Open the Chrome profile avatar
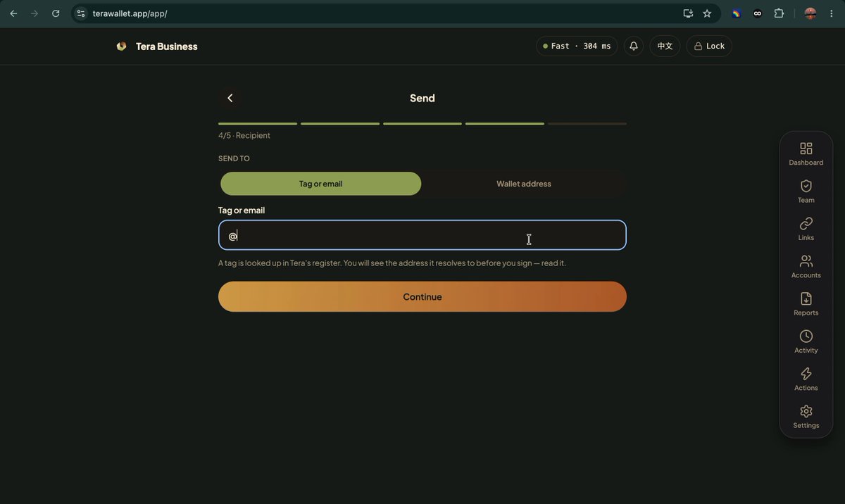The height and width of the screenshot is (504, 845). coord(810,13)
